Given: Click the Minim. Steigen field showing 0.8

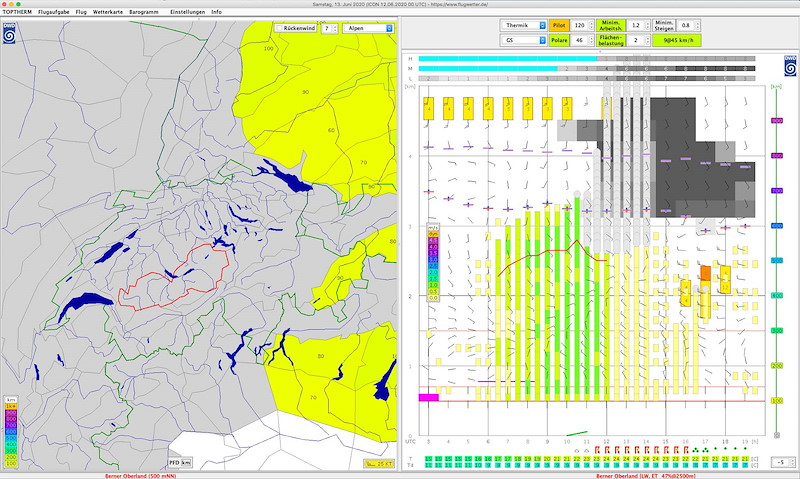Looking at the screenshot, I should tap(685, 25).
